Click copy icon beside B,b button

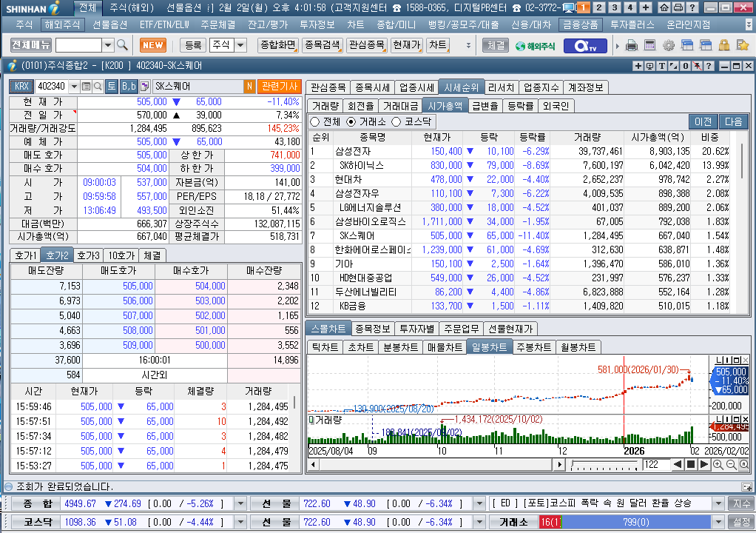(145, 87)
